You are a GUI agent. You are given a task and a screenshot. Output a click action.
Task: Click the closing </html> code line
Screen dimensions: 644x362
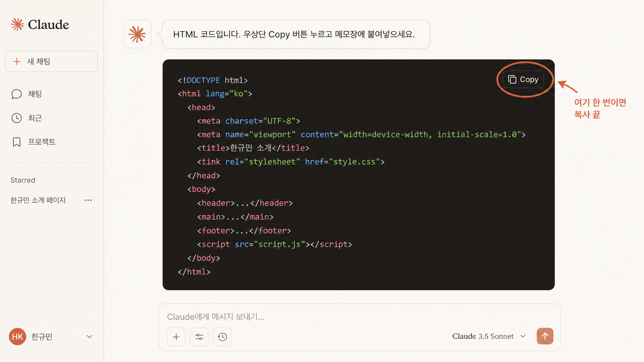point(194,272)
